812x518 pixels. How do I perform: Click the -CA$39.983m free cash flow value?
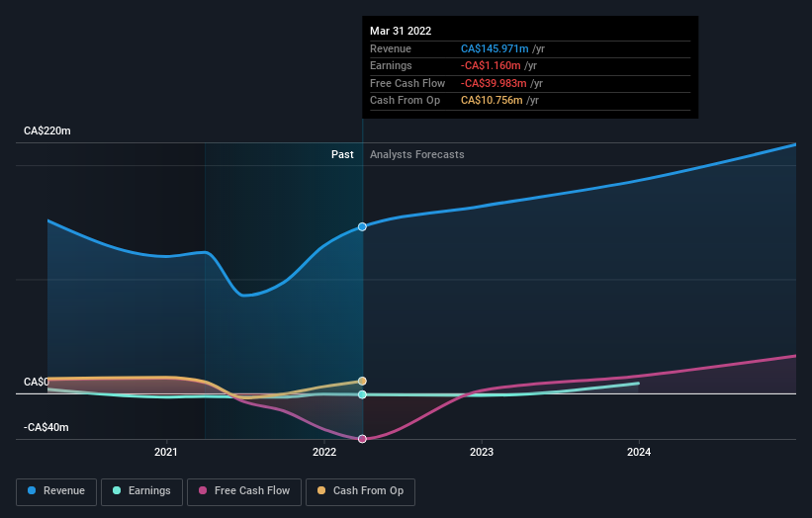point(494,83)
